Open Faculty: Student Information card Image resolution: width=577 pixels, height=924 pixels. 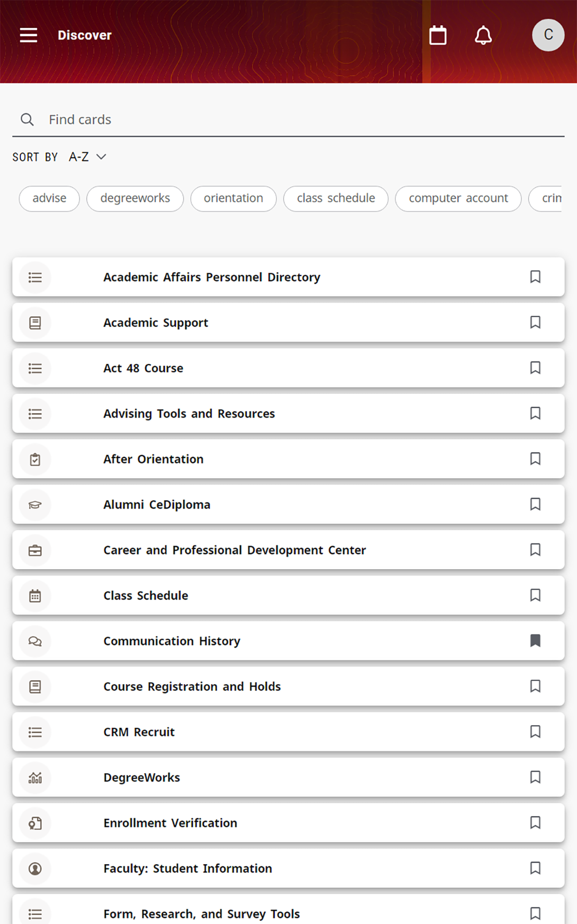click(288, 868)
